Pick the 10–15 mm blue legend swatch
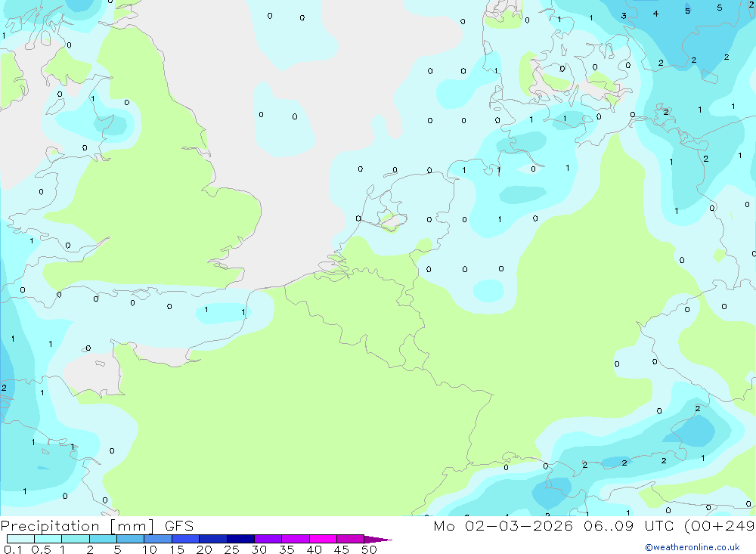 click(158, 539)
